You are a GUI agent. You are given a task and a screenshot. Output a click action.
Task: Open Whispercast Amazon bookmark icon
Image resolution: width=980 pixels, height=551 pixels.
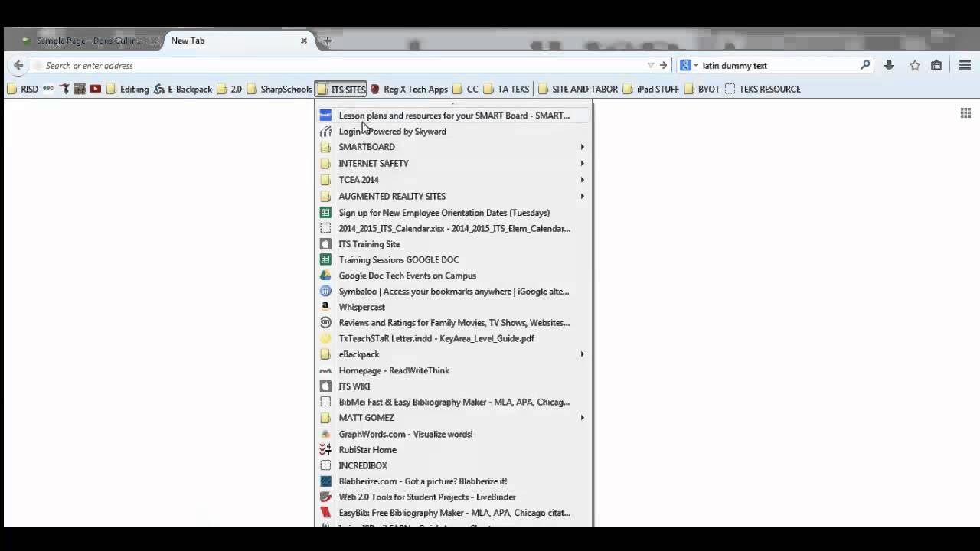click(325, 307)
